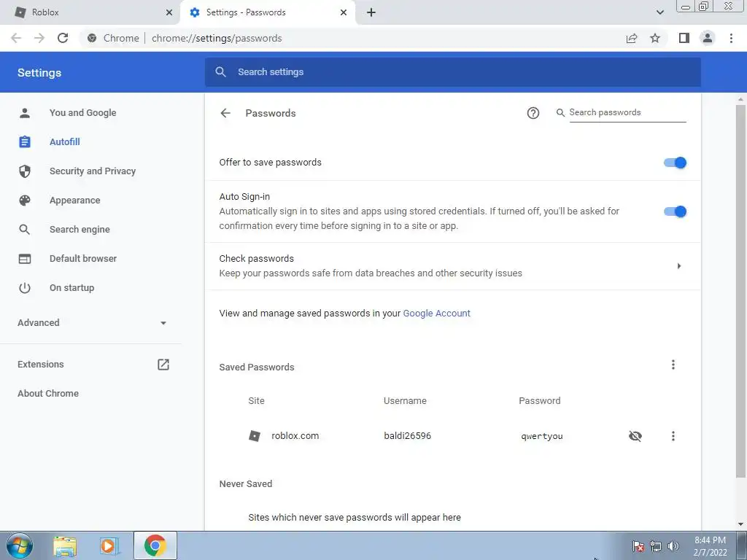Open the Action Center flag tray icon

pos(638,546)
